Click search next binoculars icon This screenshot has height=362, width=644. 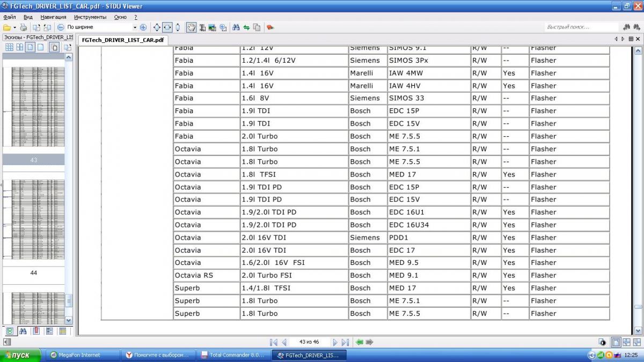click(636, 27)
